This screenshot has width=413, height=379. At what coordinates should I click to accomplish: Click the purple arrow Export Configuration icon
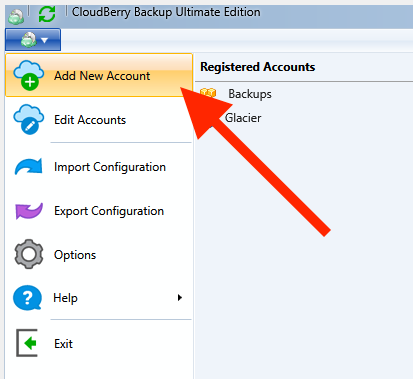(x=29, y=211)
